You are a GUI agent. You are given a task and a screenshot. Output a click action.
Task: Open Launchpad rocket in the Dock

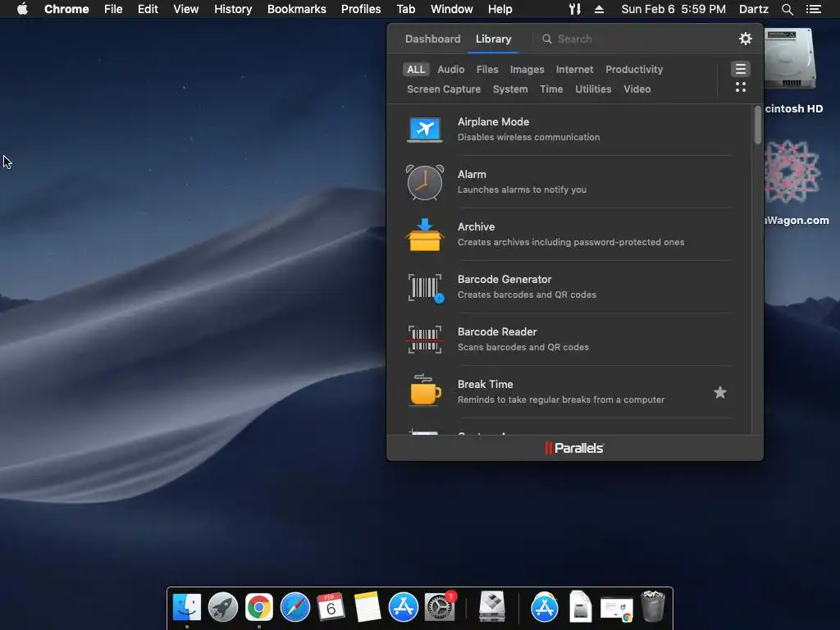[223, 607]
